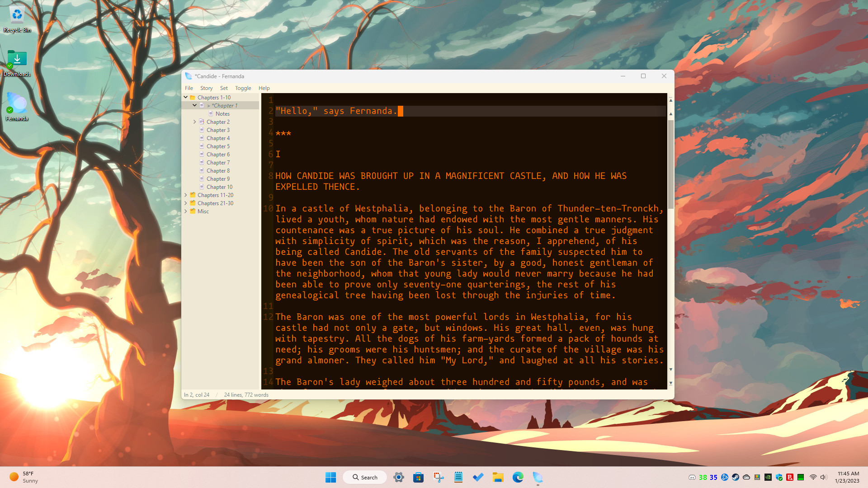The image size is (868, 488).
Task: Open the To Do checkmark taskbar icon
Action: [x=478, y=477]
